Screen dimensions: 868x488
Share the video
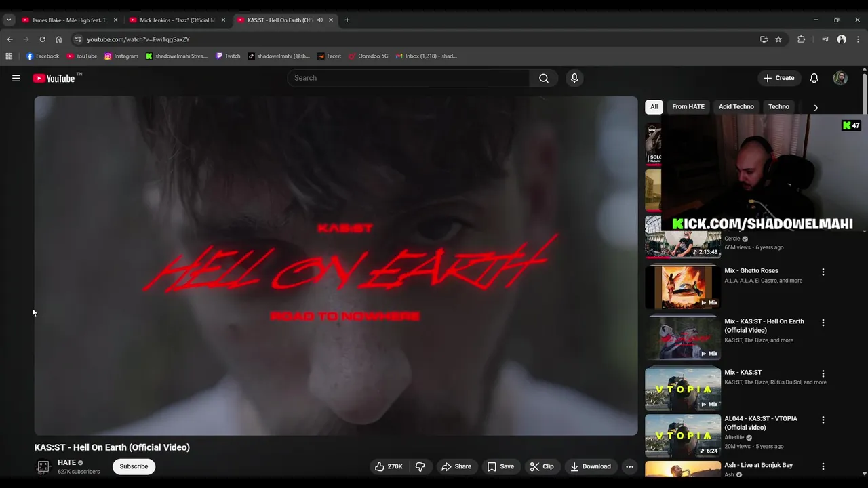tap(456, 466)
